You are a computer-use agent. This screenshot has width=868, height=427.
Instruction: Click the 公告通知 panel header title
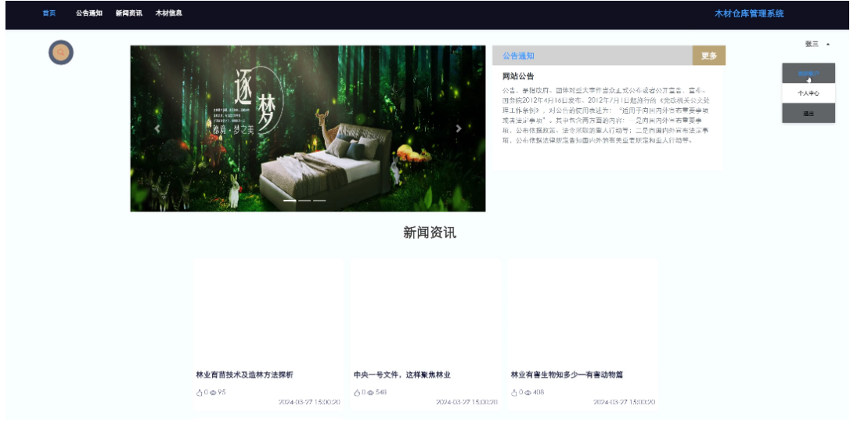pos(518,56)
